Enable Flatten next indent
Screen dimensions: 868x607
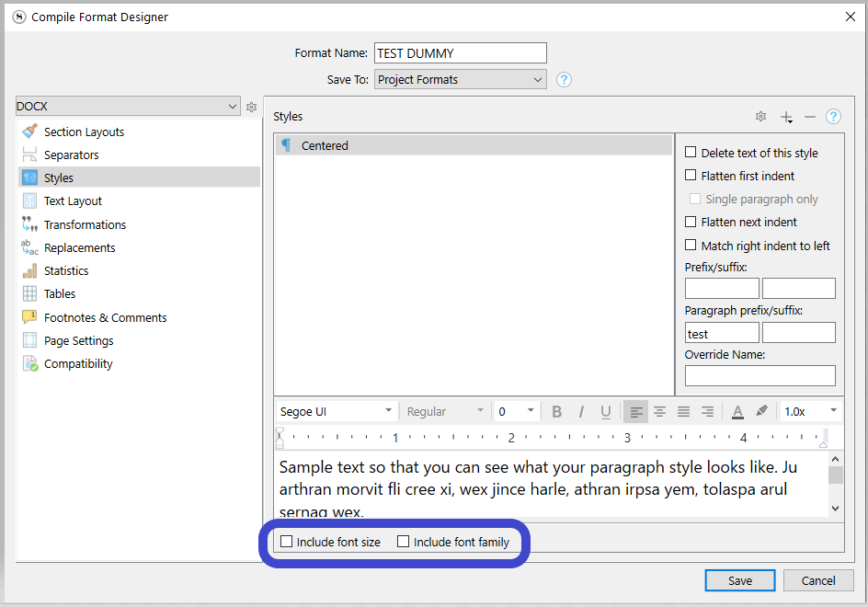pyautogui.click(x=691, y=222)
